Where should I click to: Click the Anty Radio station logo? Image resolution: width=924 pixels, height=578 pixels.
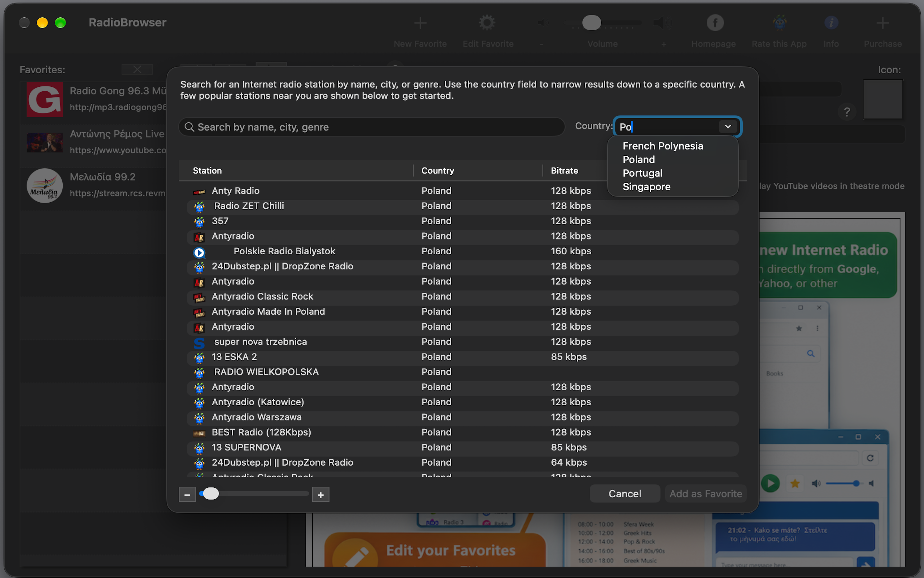[199, 192]
